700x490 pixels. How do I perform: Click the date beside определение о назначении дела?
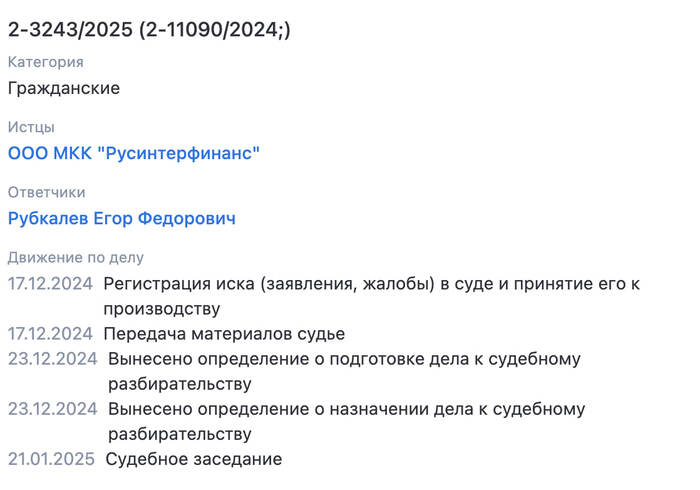click(x=53, y=409)
